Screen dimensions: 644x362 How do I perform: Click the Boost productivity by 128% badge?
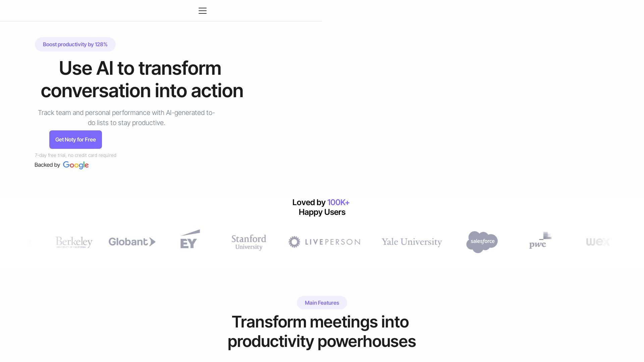(75, 44)
